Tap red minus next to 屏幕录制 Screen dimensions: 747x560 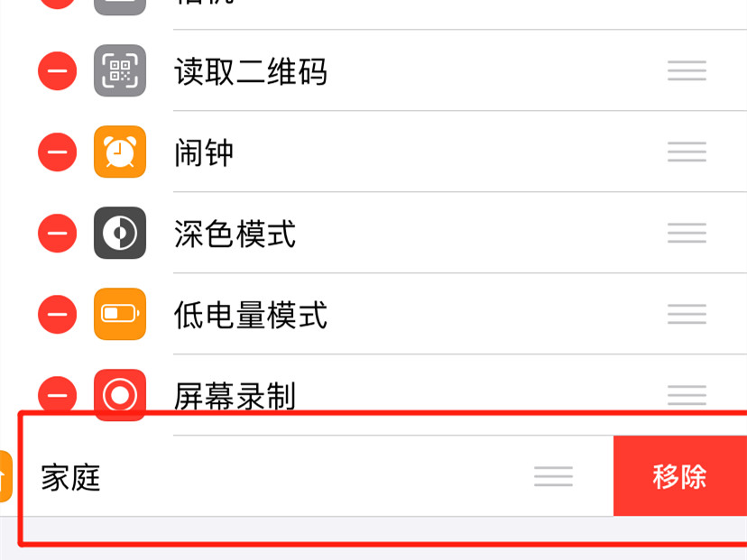coord(57,394)
